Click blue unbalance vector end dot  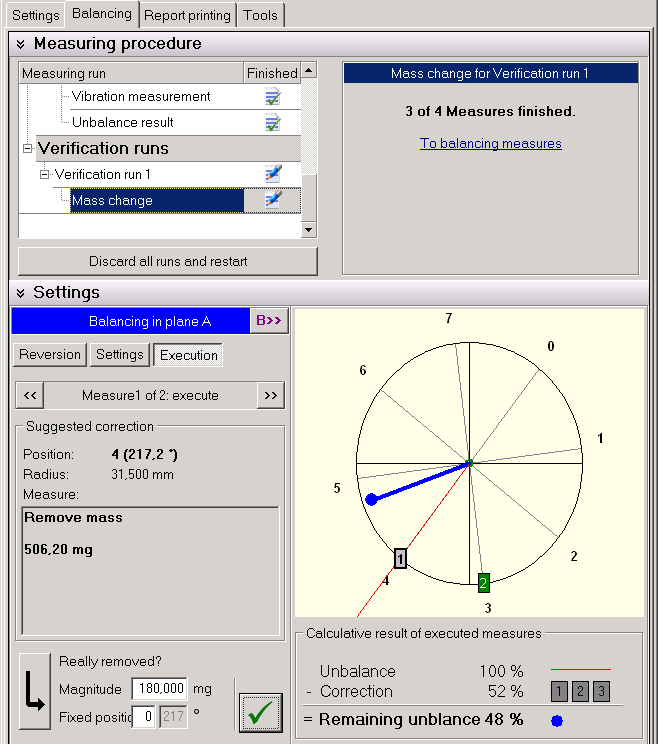[371, 499]
